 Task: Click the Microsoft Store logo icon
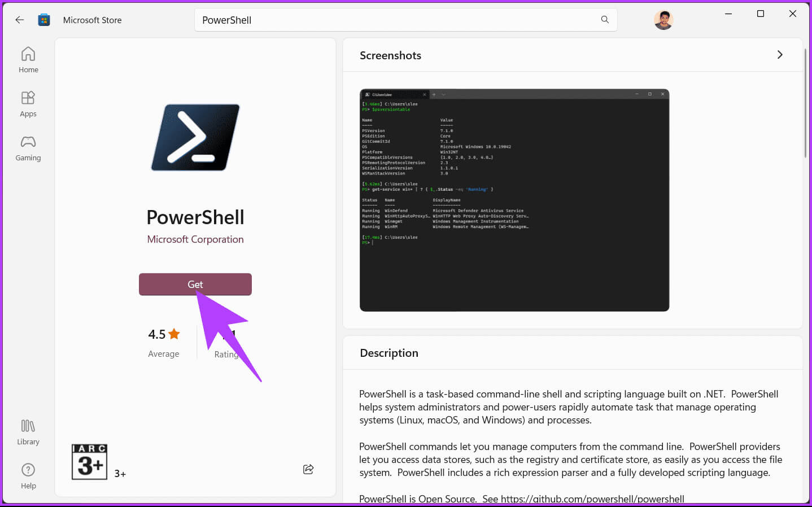tap(44, 20)
